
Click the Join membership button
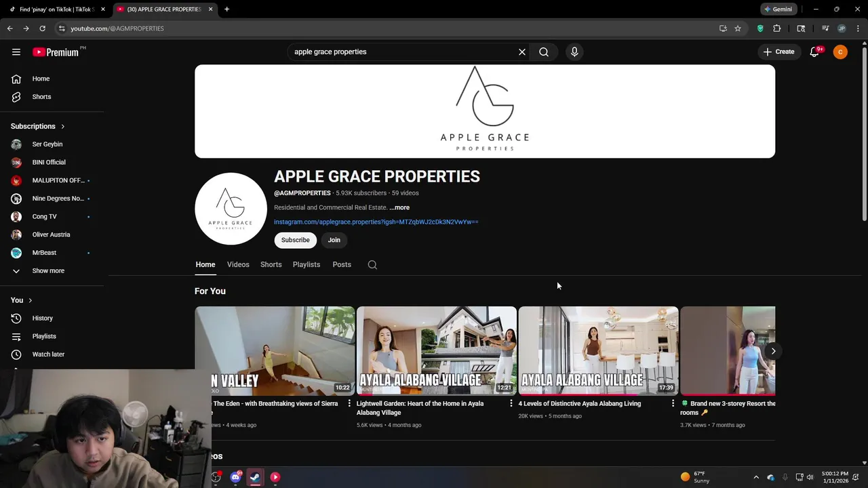point(334,240)
